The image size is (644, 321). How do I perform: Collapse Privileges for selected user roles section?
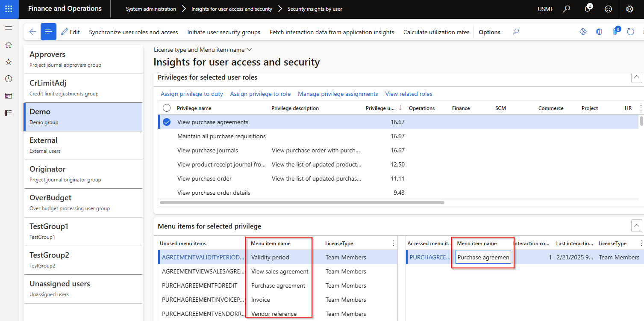[636, 77]
